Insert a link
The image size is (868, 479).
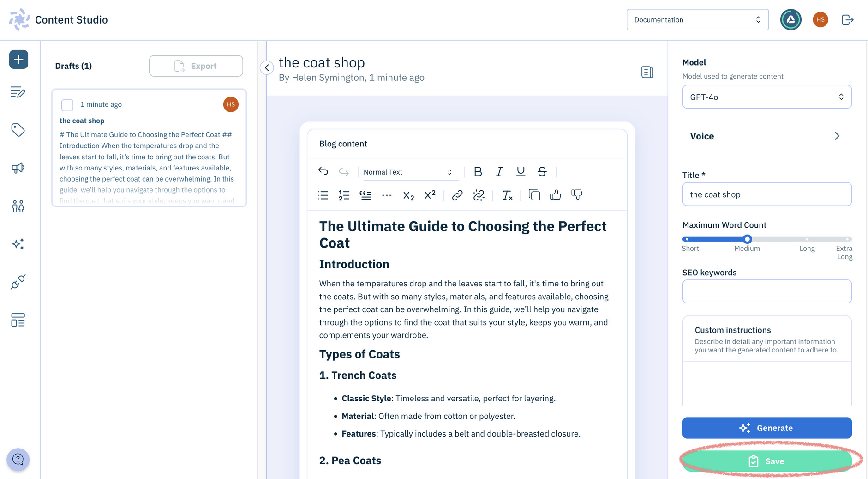457,195
